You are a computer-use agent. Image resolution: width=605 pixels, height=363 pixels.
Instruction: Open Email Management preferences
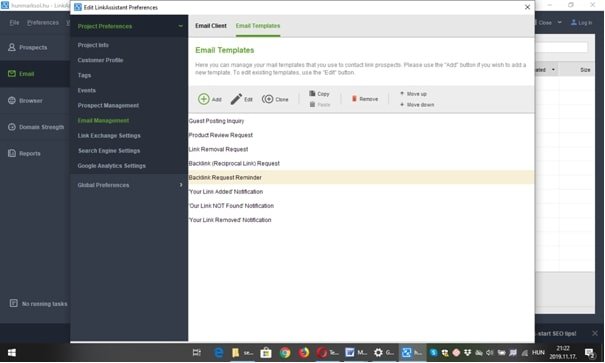click(x=103, y=120)
